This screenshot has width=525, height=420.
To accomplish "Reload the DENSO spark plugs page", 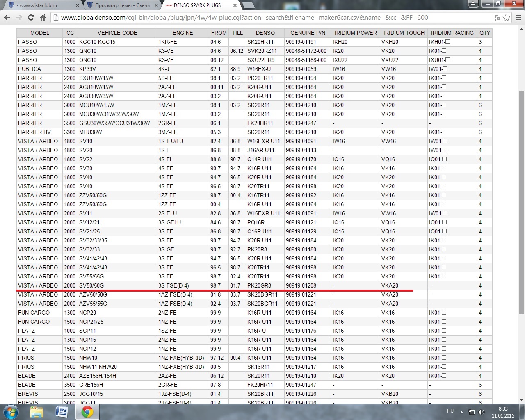I will pyautogui.click(x=31, y=18).
